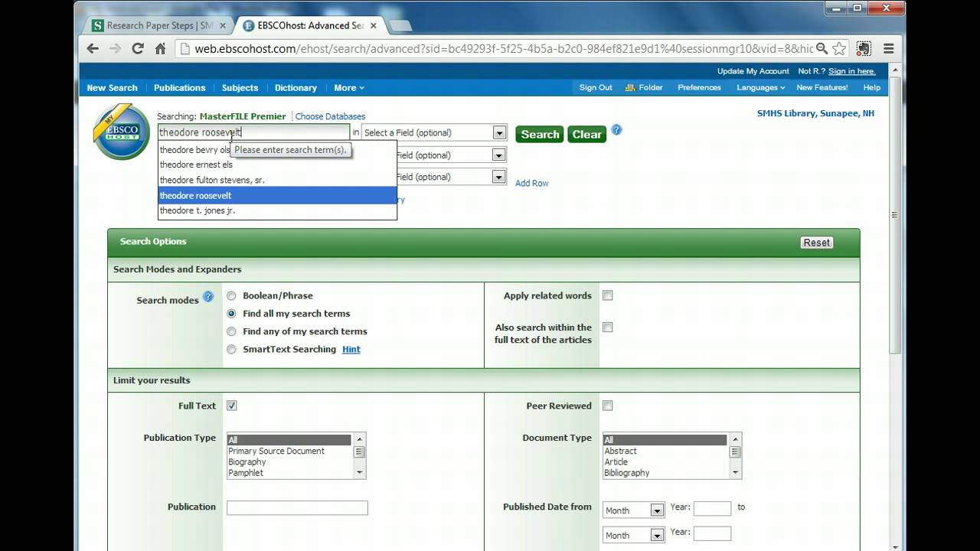This screenshot has width=980, height=551.
Task: Switch to the Research Paper Steps tab
Action: 159,25
